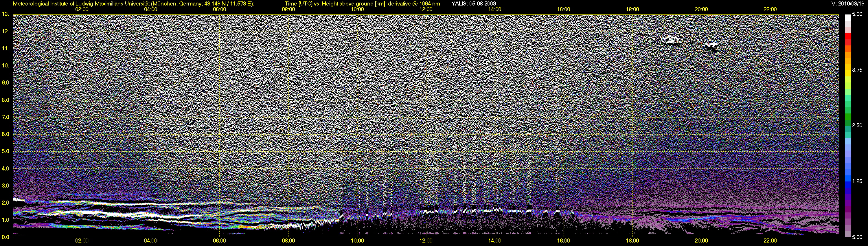Click the '08:00' label on the top time axis
This screenshot has height=246, width=868.
288,10
